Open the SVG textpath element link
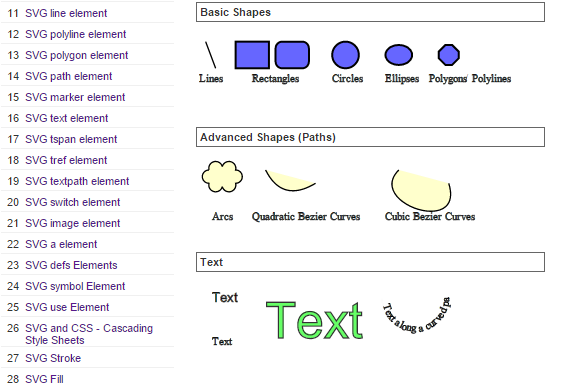The width and height of the screenshot is (586, 388). click(x=77, y=181)
